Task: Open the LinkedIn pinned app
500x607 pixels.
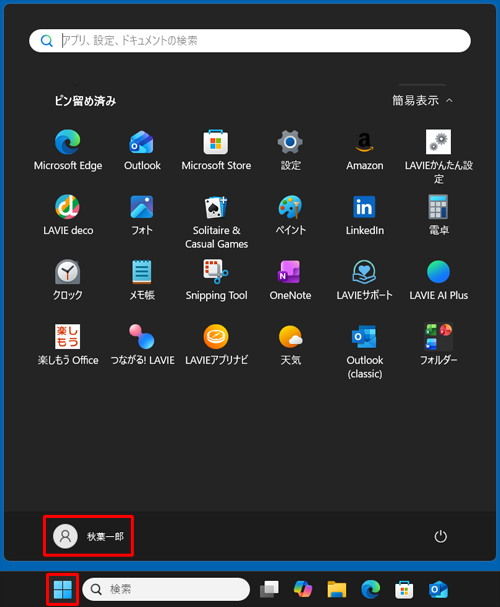Action: [365, 215]
